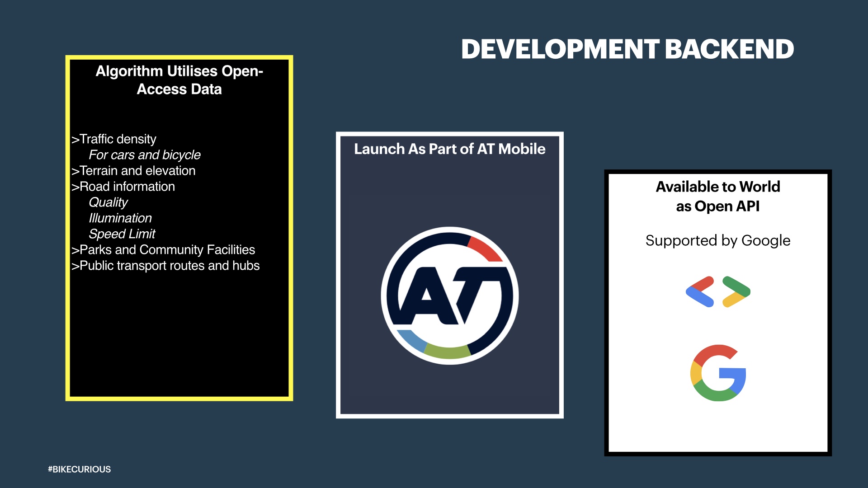Select 'Parks and Community Facilities' bullet
The image size is (868, 488).
point(167,250)
